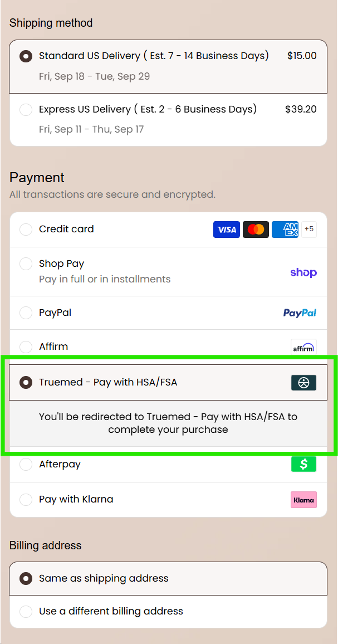The image size is (338, 644).
Task: Click the green Afterpay dollar icon
Action: 303,464
